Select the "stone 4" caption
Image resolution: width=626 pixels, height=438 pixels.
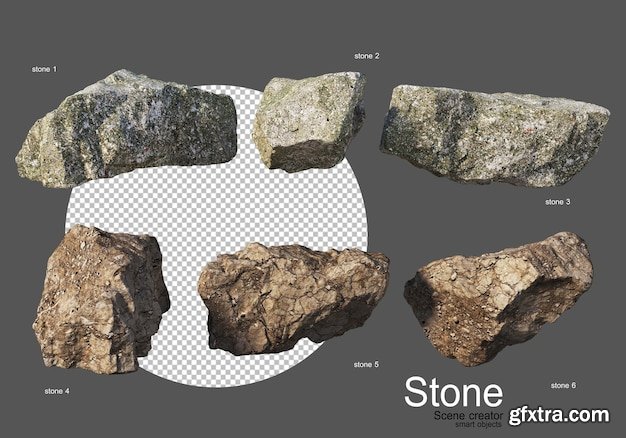click(x=57, y=391)
